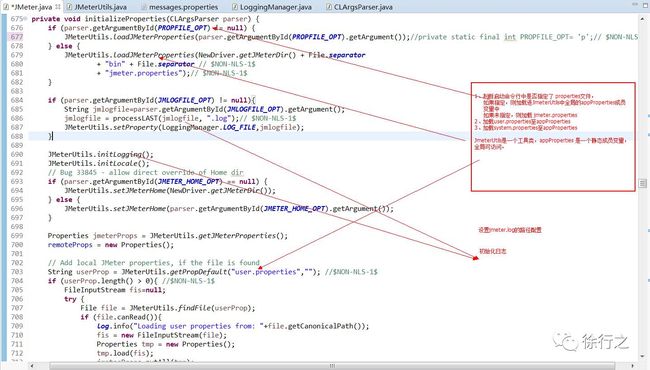The image size is (650, 370).
Task: Click 'setJMeterHome' call on line 694
Action: click(x=140, y=191)
